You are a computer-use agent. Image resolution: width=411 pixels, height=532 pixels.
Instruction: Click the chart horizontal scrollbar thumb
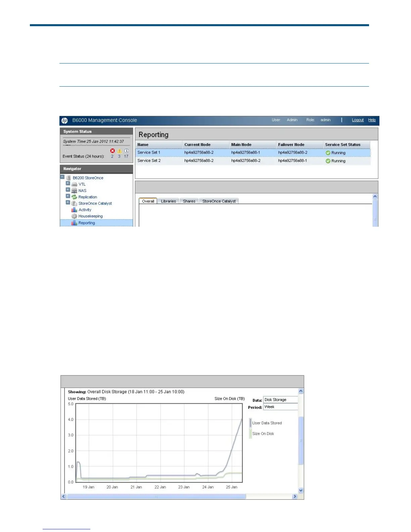(156, 496)
